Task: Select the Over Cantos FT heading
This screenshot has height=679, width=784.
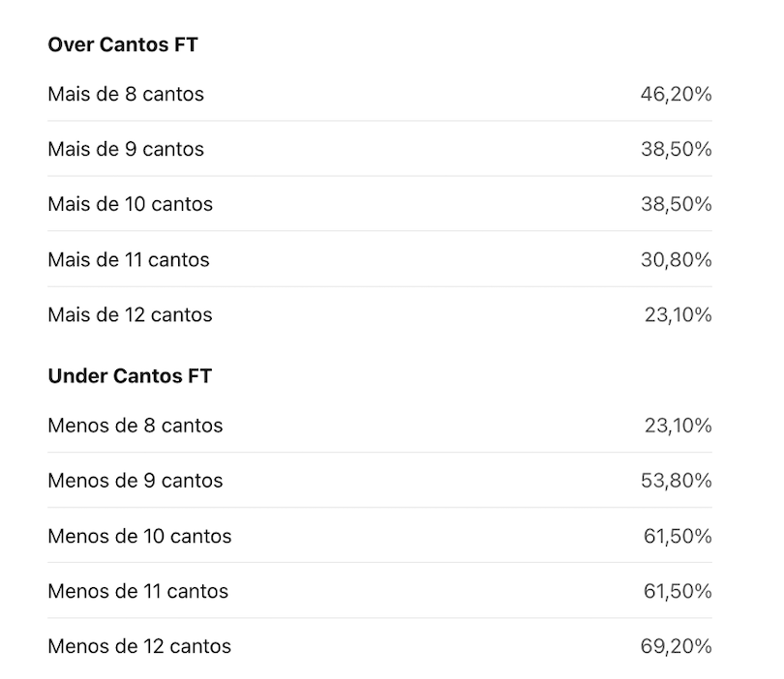Action: click(x=123, y=44)
